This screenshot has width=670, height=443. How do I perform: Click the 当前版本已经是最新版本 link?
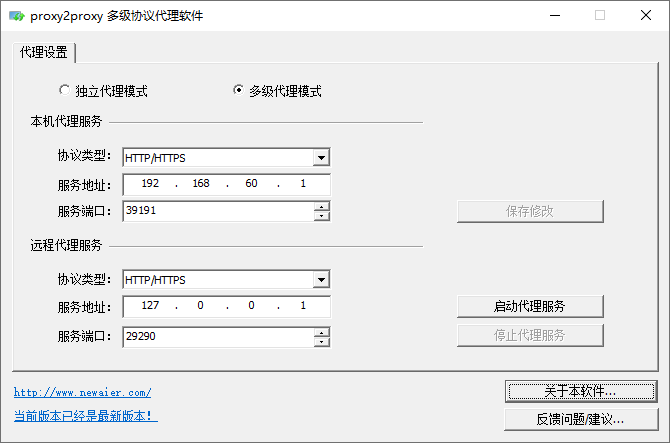pyautogui.click(x=85, y=415)
